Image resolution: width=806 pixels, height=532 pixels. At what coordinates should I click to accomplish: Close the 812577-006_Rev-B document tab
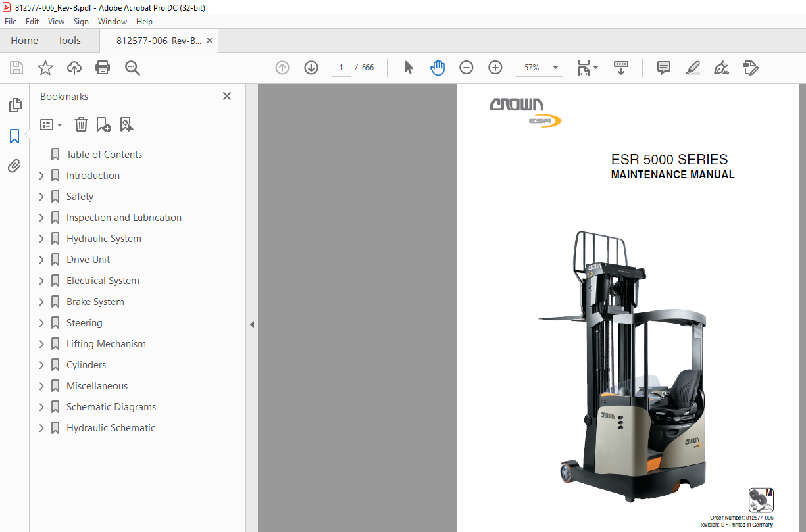[209, 41]
